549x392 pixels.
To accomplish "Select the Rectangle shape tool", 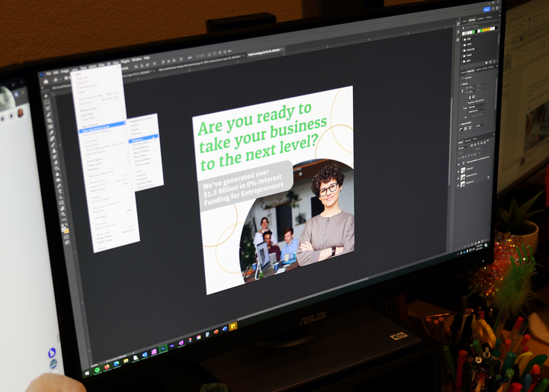I will pyautogui.click(x=62, y=203).
